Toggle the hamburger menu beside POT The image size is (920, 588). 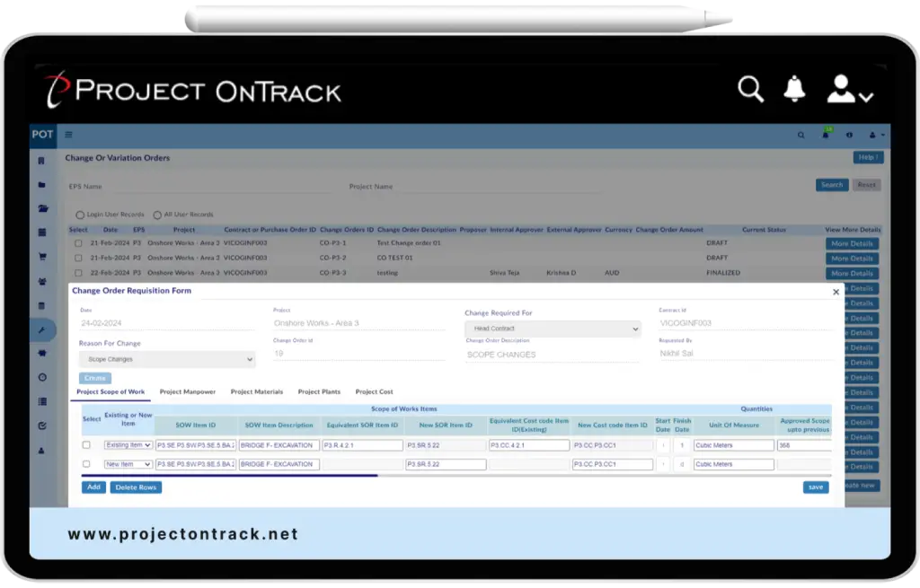(x=68, y=135)
